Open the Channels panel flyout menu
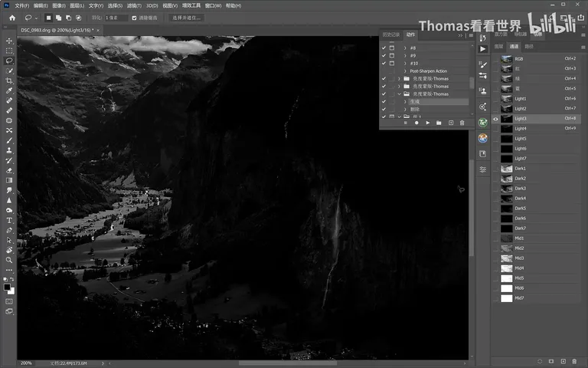This screenshot has width=588, height=368. 583,47
